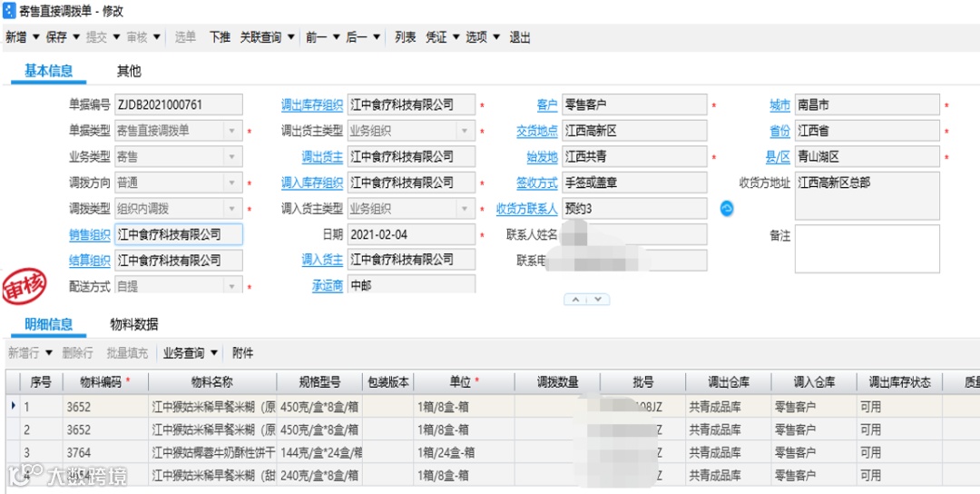Screen dimensions: 980x494
Task: Click the 调拨数量 column header
Action: [x=557, y=382]
